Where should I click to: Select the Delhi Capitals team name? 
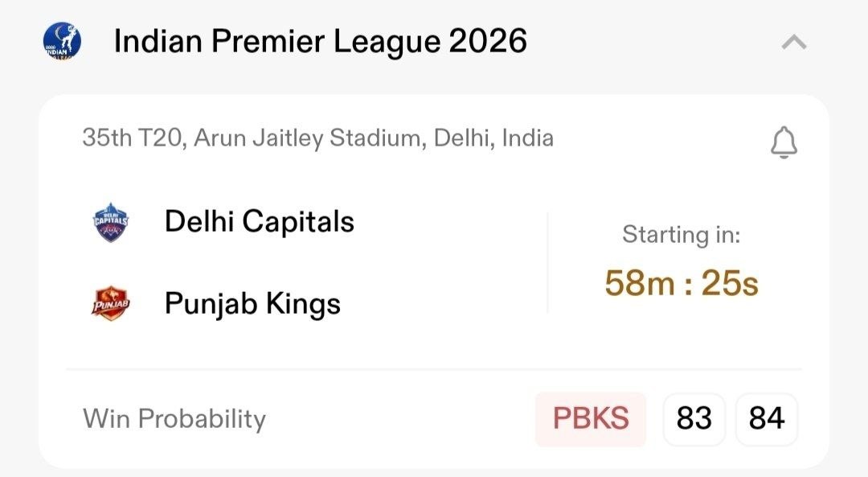click(x=259, y=221)
